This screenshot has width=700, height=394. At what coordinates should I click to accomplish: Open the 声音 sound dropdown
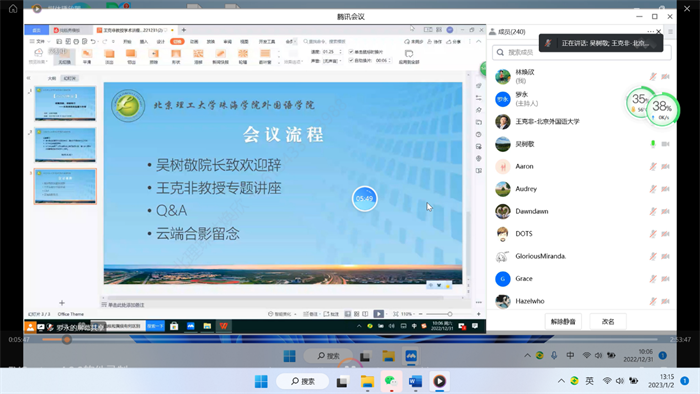click(333, 61)
